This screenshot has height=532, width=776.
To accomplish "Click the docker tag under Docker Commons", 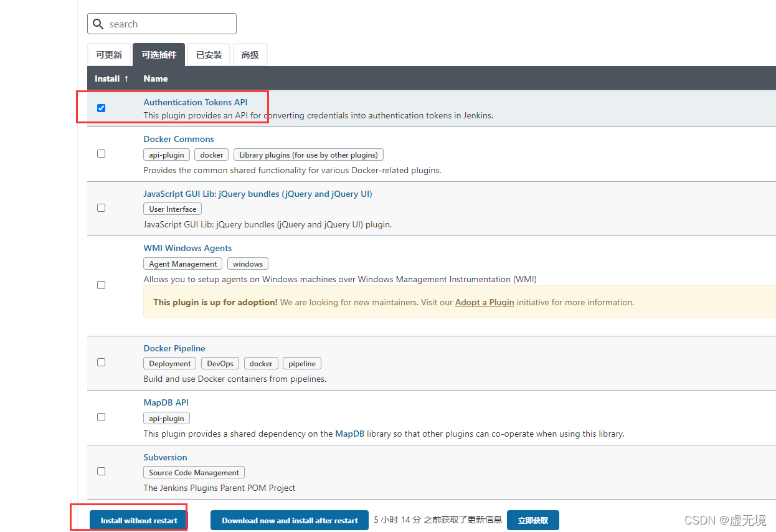I will [212, 154].
